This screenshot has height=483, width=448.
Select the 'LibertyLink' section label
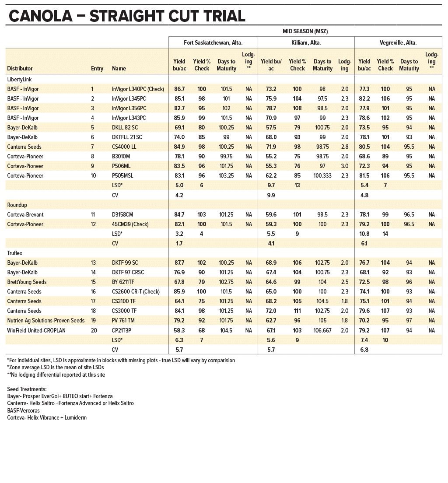click(x=19, y=80)
